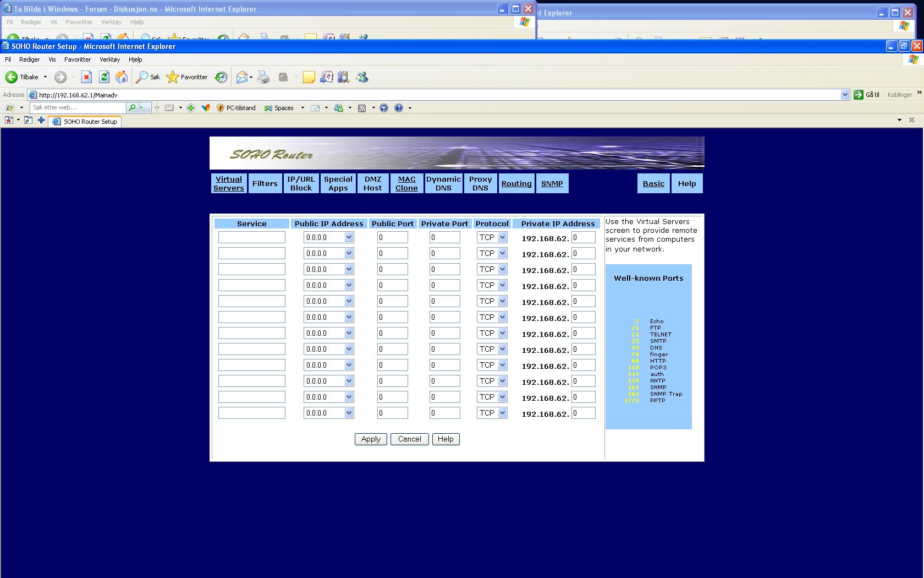Open the research books icon
The image size is (924, 578).
point(344,77)
